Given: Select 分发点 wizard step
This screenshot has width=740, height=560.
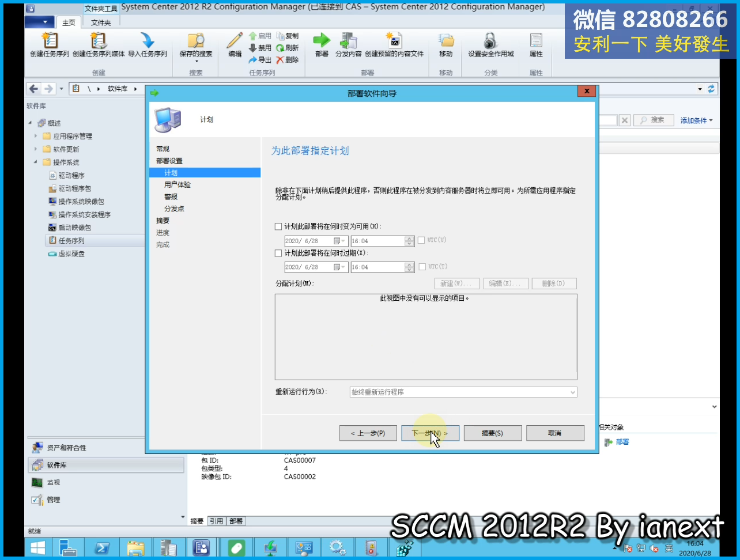Looking at the screenshot, I should click(174, 209).
